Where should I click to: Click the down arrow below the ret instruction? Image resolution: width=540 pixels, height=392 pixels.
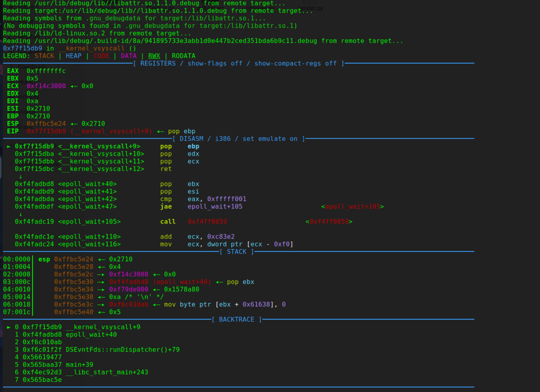(21, 177)
